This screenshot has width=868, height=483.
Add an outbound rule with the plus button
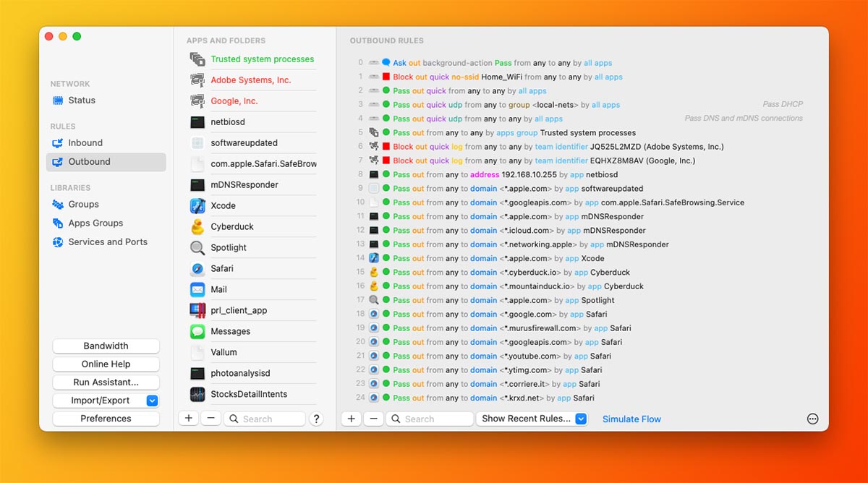coord(351,419)
